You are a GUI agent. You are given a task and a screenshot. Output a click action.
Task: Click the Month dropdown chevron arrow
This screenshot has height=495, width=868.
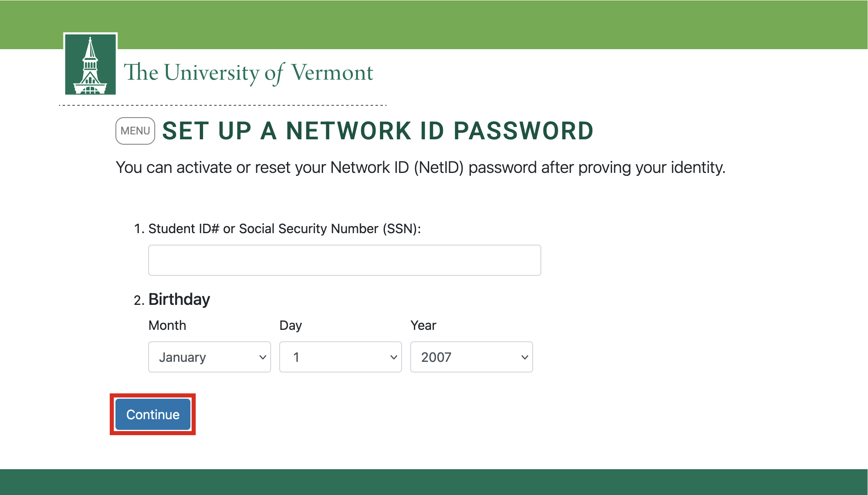pyautogui.click(x=262, y=357)
